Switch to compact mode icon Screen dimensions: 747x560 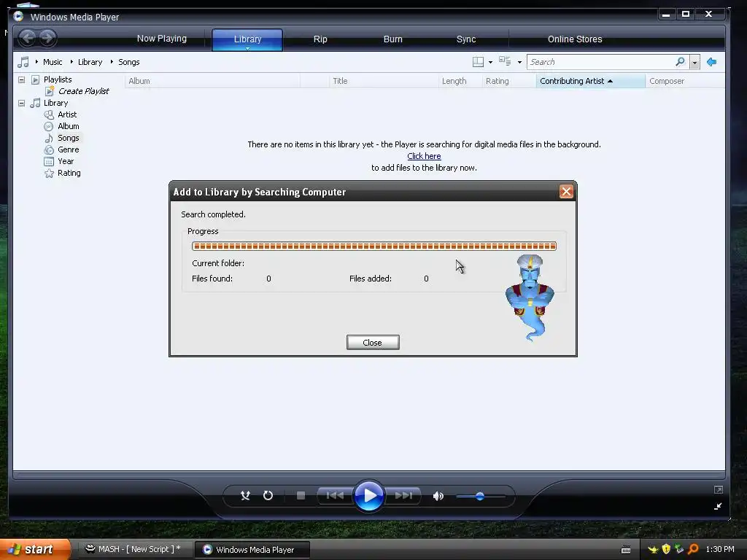coord(718,506)
